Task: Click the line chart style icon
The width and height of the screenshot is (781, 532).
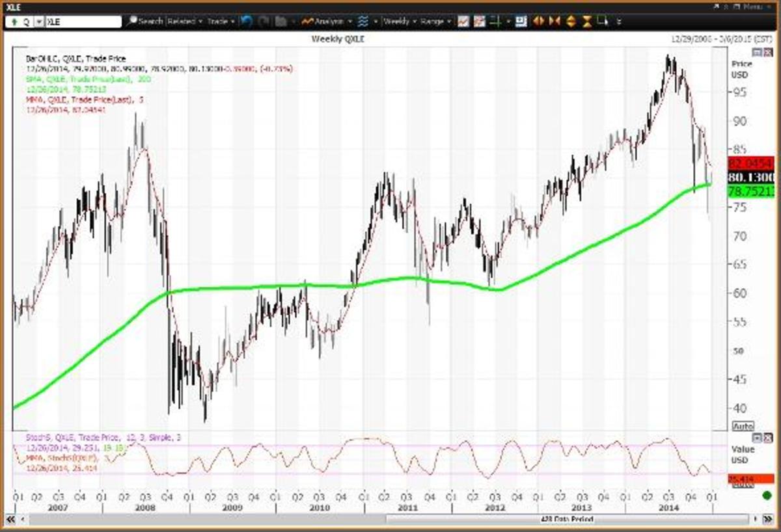Action: pos(463,21)
